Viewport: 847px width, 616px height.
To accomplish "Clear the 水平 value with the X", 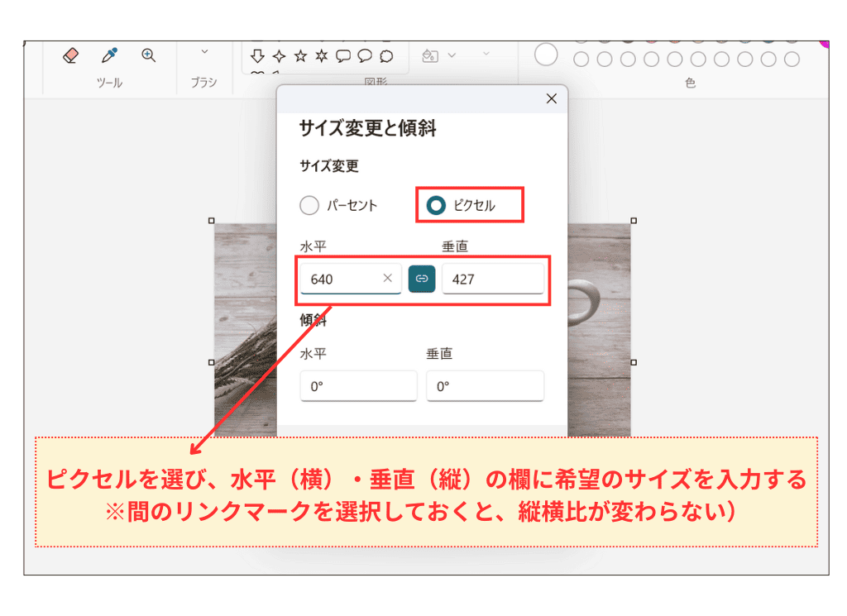I will tap(386, 279).
